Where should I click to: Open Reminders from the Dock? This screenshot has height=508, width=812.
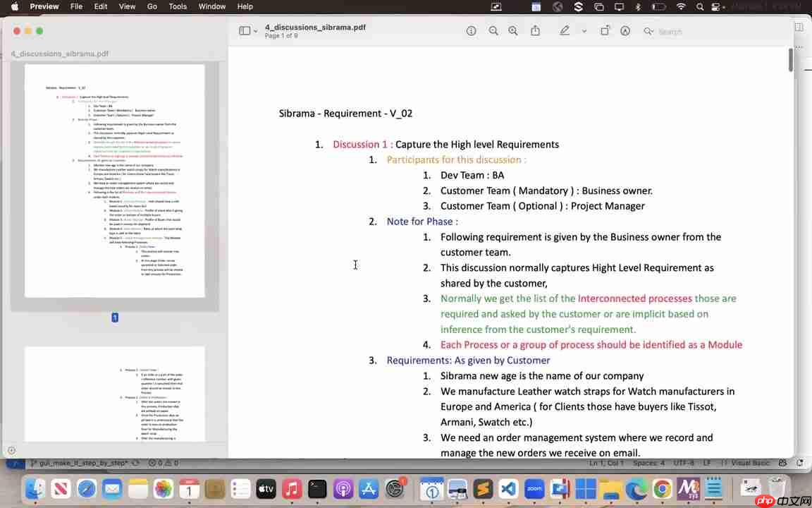click(240, 489)
